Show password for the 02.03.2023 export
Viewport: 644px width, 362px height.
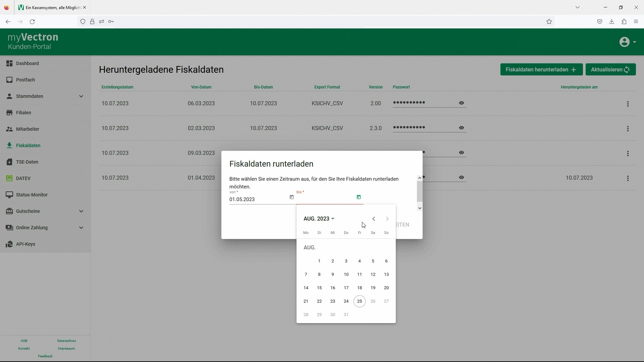tap(462, 128)
